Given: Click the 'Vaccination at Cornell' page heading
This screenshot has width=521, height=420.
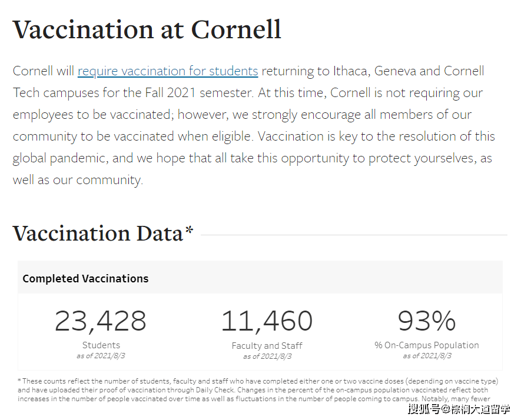Looking at the screenshot, I should click(147, 29).
